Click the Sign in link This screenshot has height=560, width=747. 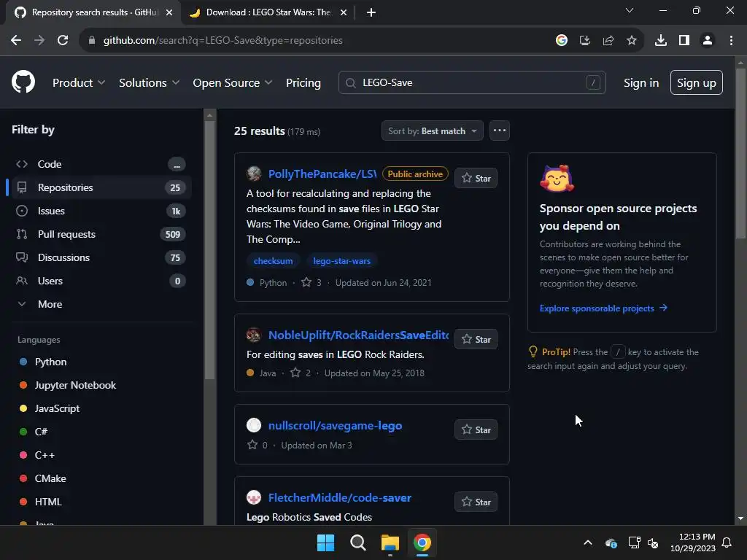point(640,82)
